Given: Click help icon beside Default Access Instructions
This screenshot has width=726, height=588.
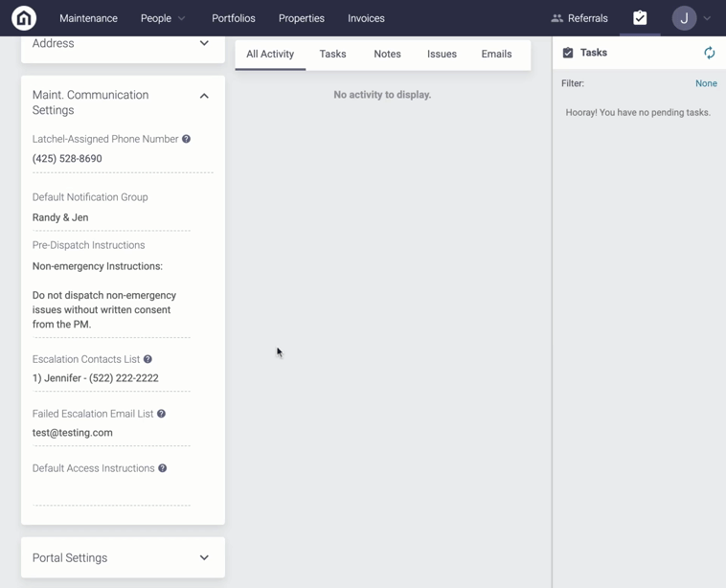Looking at the screenshot, I should 163,469.
